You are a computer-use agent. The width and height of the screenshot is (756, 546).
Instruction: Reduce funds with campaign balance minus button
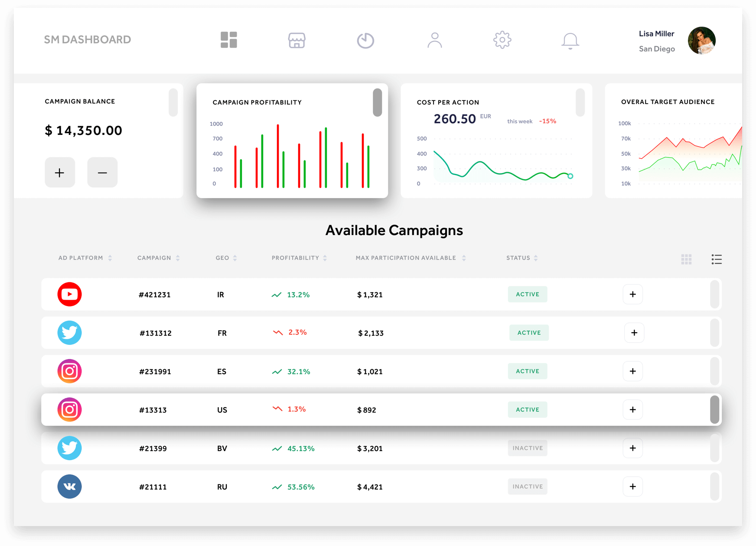click(x=102, y=172)
